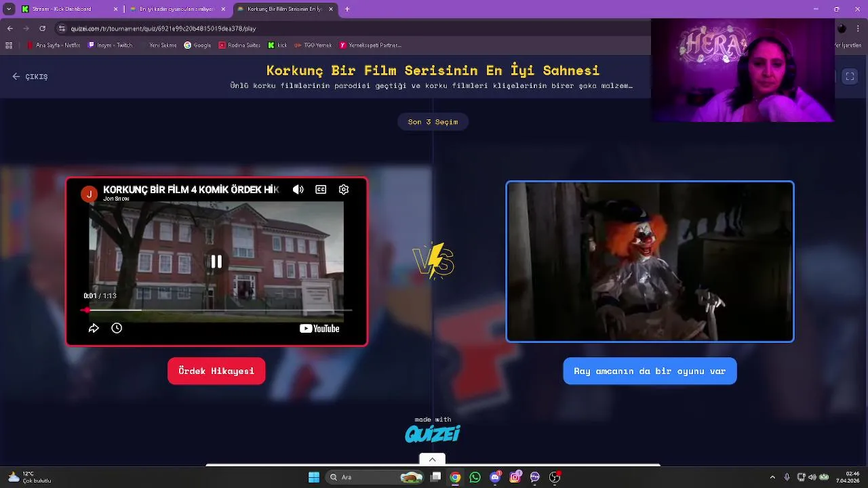Click the Jon Snow channel avatar
The height and width of the screenshot is (488, 868).
[89, 194]
